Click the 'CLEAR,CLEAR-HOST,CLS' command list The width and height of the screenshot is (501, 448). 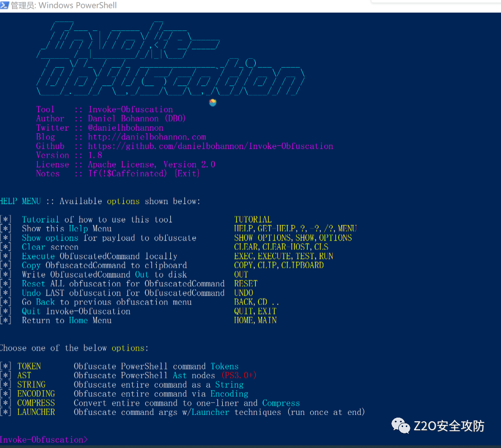(281, 247)
